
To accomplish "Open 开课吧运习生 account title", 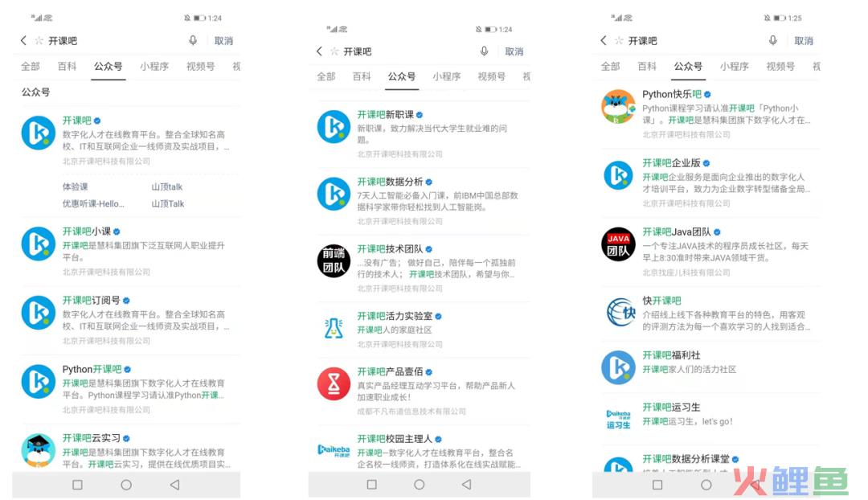I will (x=671, y=407).
